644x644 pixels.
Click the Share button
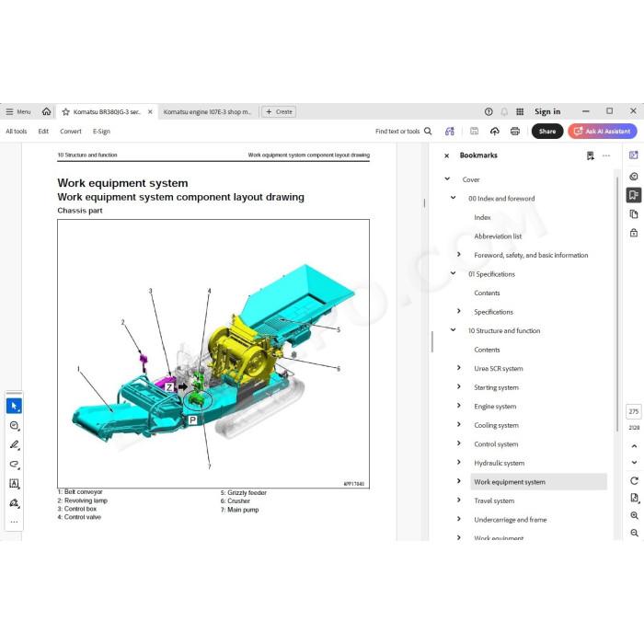tap(547, 132)
